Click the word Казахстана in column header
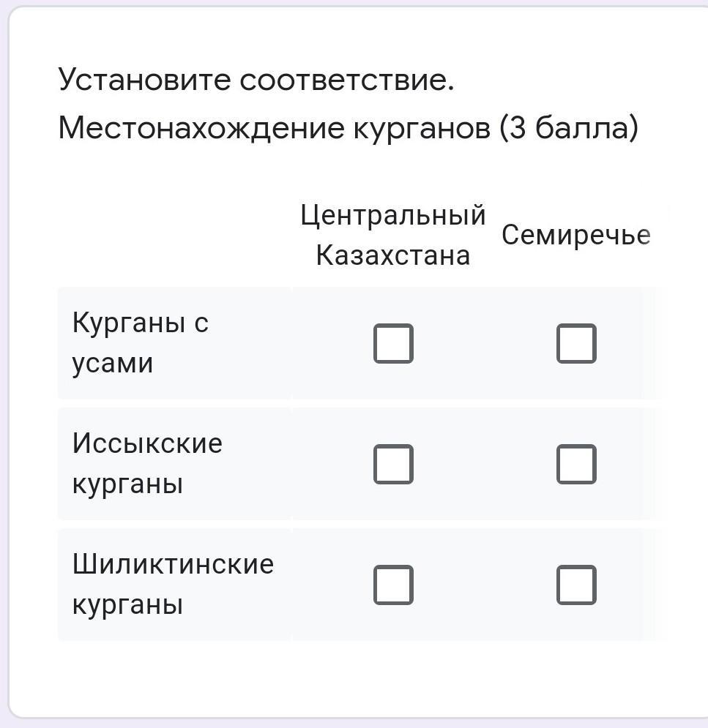The image size is (708, 728). coord(393,255)
